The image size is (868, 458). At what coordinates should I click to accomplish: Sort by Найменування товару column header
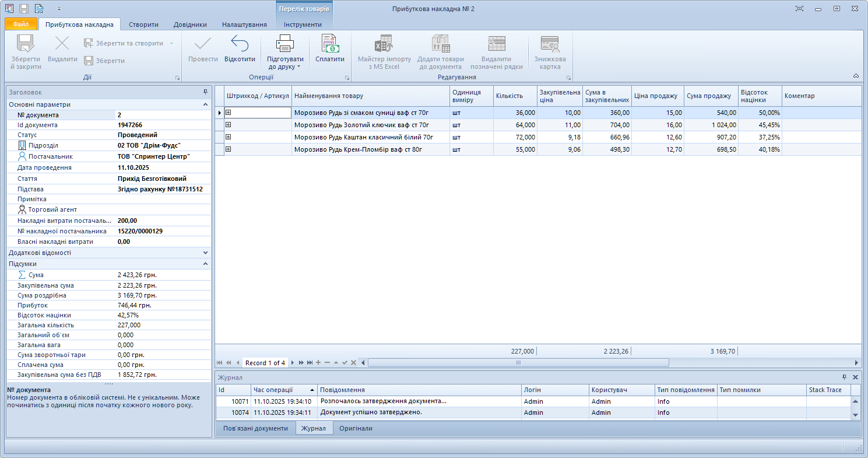[x=370, y=96]
